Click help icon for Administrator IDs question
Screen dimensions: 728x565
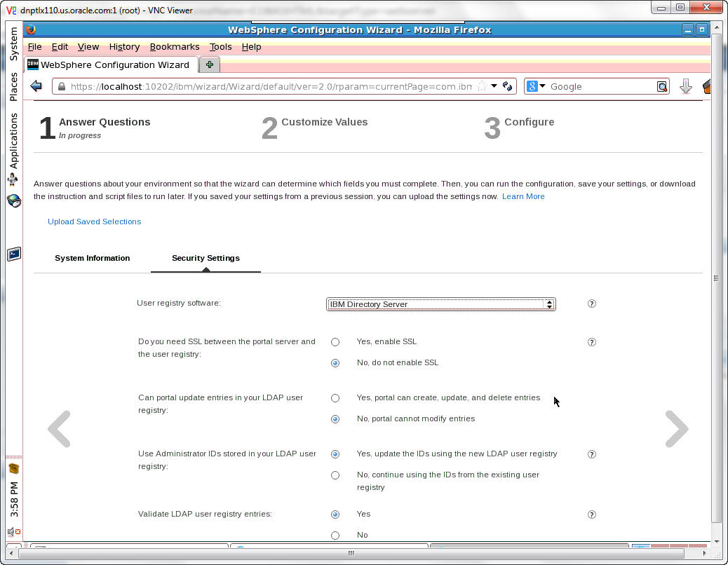(591, 455)
